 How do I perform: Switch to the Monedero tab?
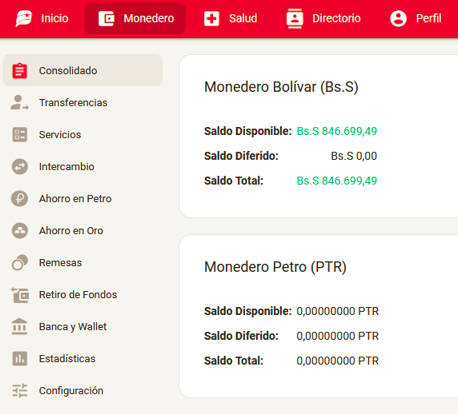[x=135, y=18]
